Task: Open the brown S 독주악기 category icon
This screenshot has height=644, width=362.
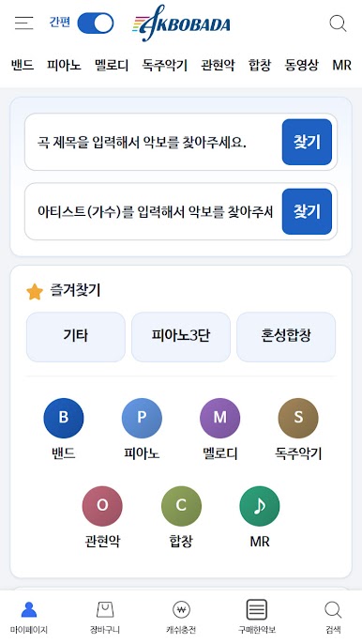Action: (298, 418)
